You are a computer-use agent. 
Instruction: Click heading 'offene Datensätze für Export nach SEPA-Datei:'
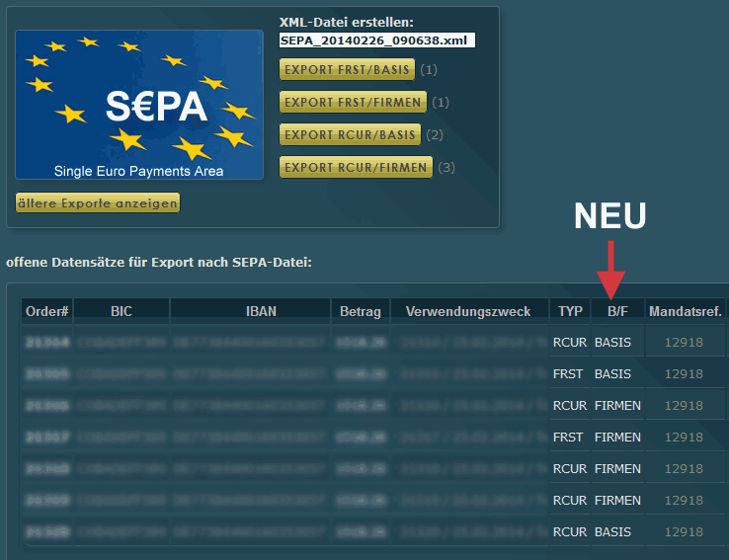click(x=159, y=262)
